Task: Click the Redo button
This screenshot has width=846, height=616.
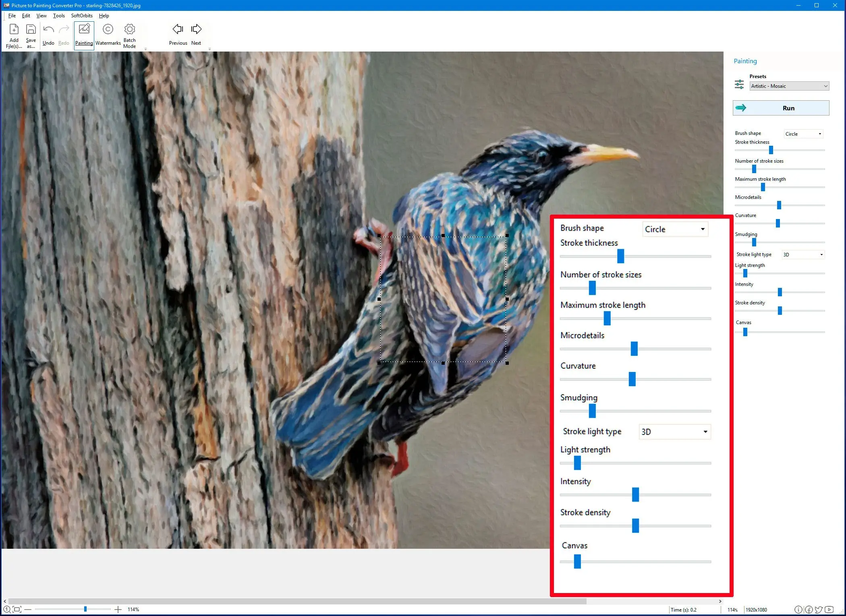Action: click(x=64, y=34)
